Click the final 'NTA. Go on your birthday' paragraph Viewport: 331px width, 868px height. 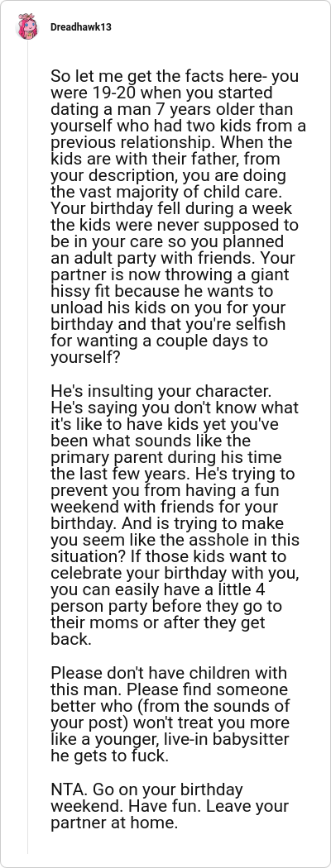click(170, 806)
